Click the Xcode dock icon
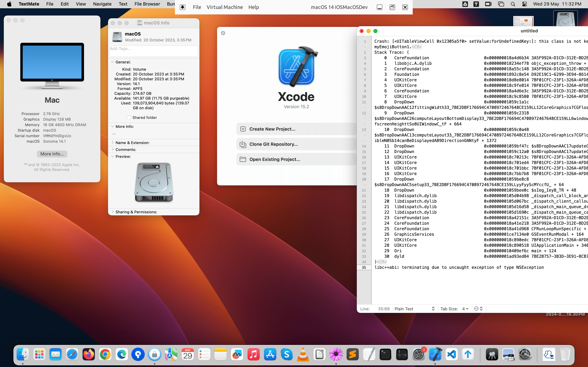The height and width of the screenshot is (367, 588). (435, 355)
